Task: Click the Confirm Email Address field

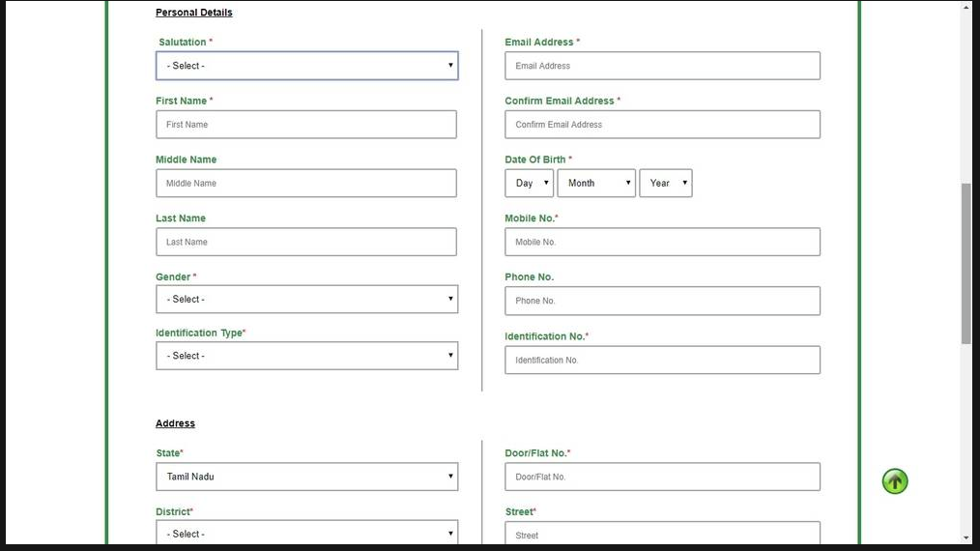Action: pyautogui.click(x=662, y=125)
